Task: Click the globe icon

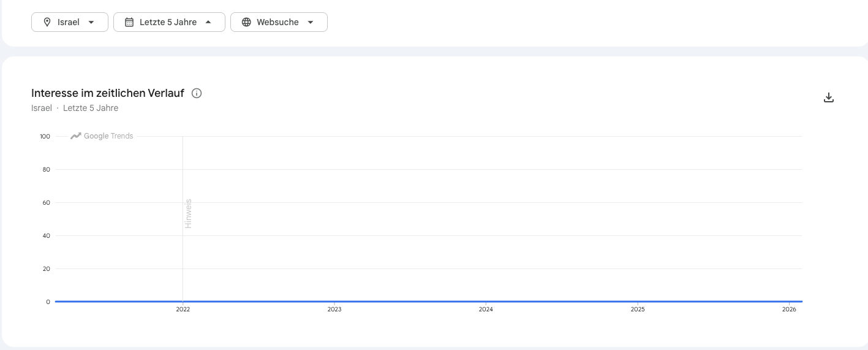Action: pyautogui.click(x=246, y=22)
